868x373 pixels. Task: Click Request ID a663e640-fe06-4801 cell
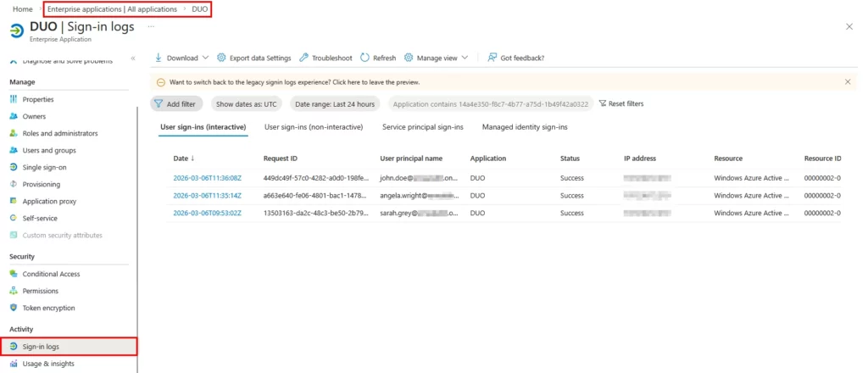pos(316,195)
